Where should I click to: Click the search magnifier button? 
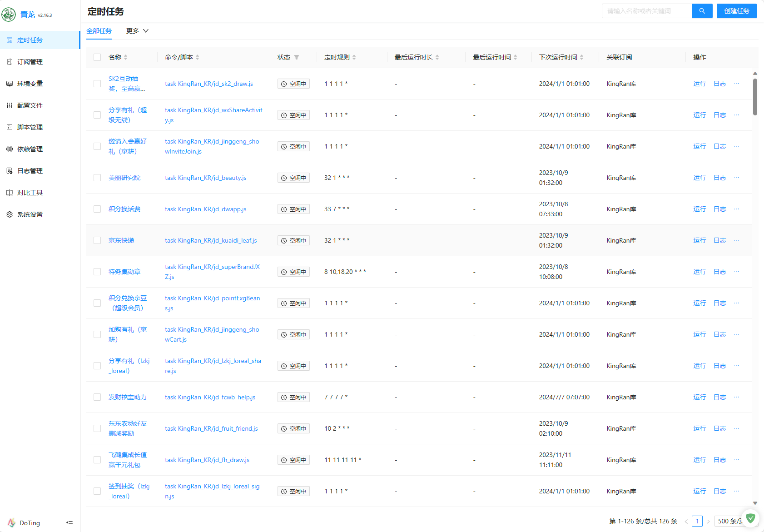(702, 11)
